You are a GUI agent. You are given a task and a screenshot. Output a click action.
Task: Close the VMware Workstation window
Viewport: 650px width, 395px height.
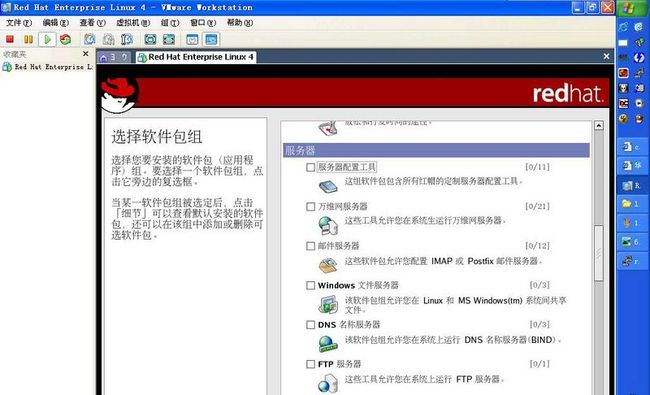tap(608, 7)
